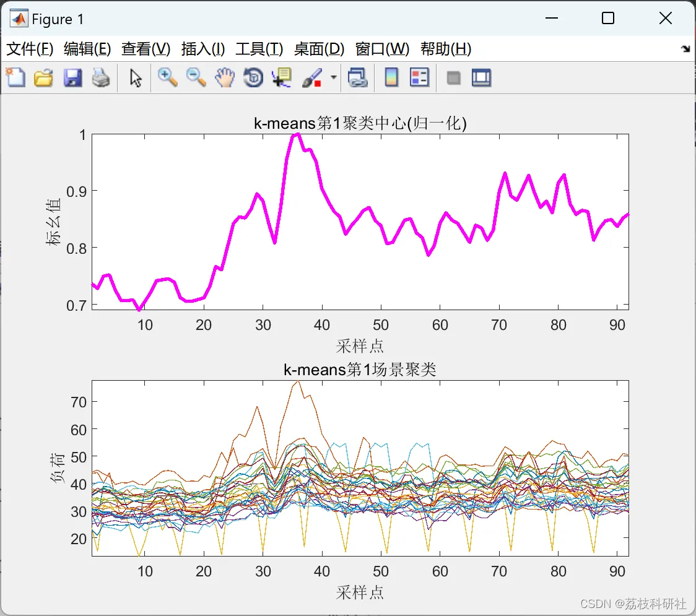Select the Brush data tool
The image size is (696, 616).
pos(312,77)
